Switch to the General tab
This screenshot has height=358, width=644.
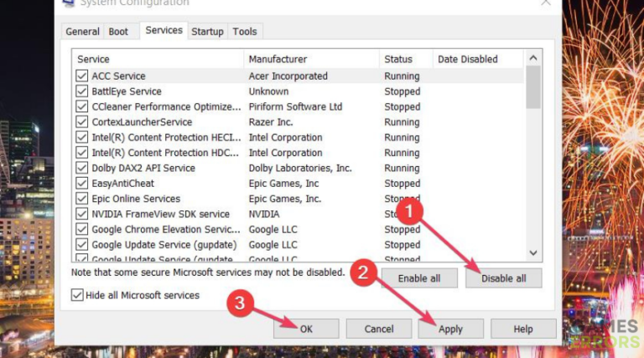82,32
